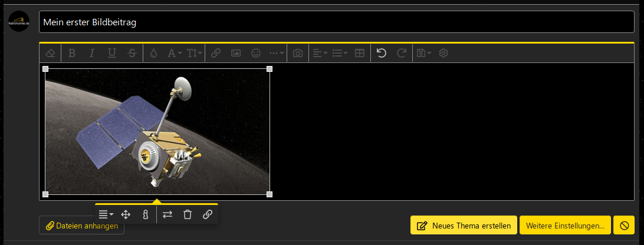Click the eraser remove-formatting icon
The height and width of the screenshot is (245, 644).
(50, 53)
